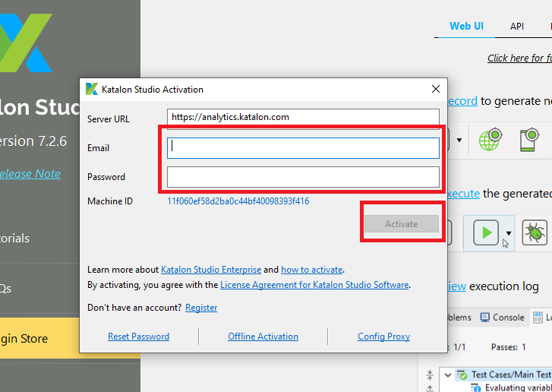This screenshot has width=552, height=392.
Task: Click the Spy Mobile phone icon
Action: tap(529, 140)
